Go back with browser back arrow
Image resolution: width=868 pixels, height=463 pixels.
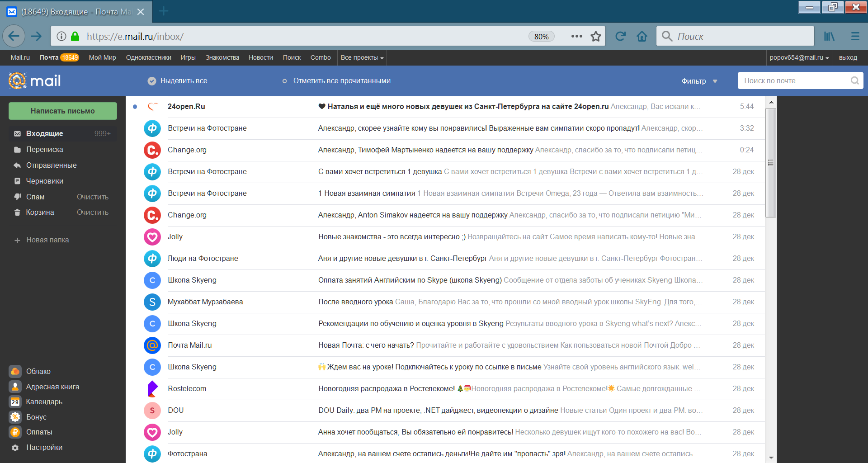click(14, 36)
